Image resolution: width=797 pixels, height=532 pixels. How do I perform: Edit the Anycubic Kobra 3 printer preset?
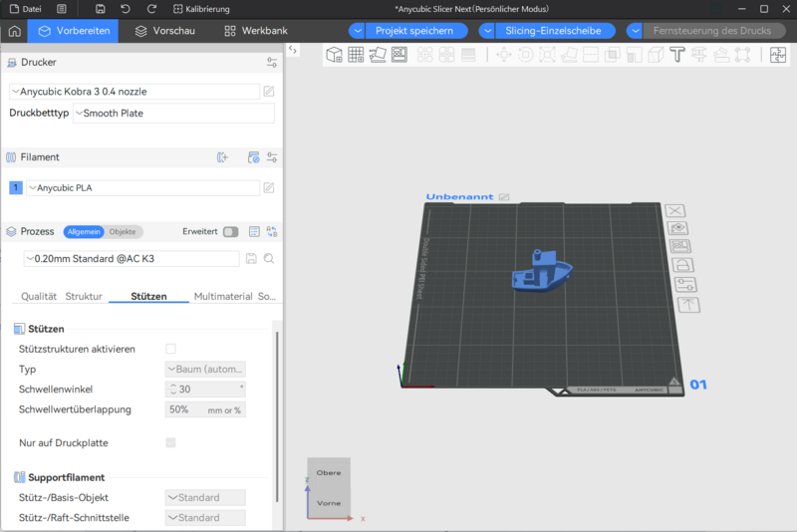click(x=269, y=92)
